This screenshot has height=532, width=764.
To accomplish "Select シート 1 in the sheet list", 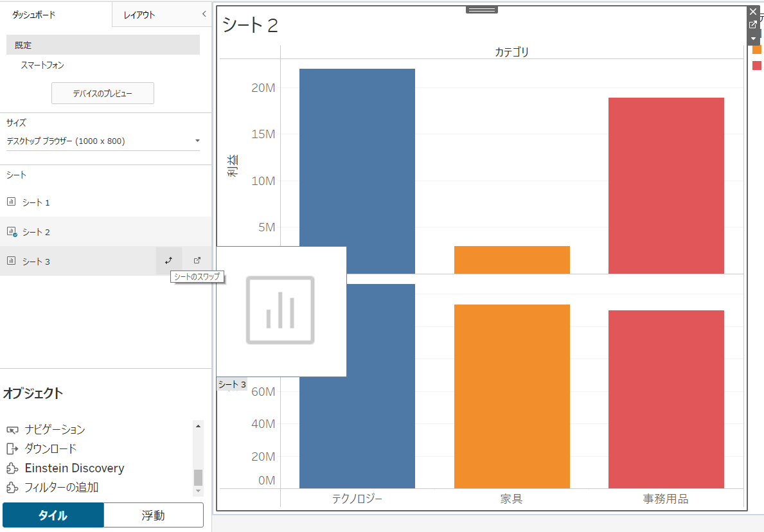I will click(x=35, y=202).
